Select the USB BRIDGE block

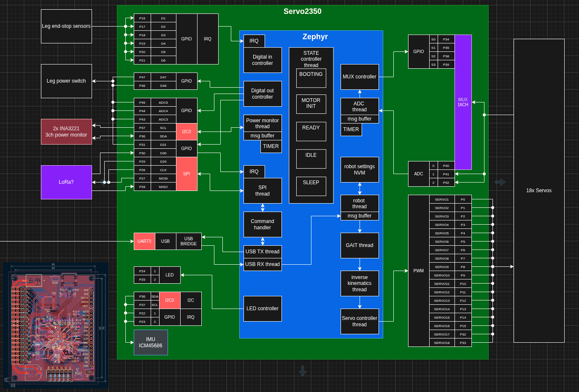189,241
